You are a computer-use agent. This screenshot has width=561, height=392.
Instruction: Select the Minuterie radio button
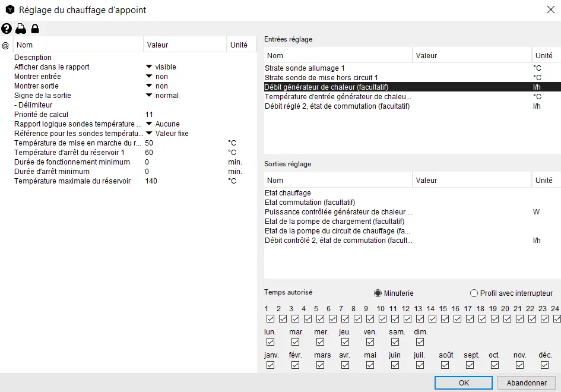pos(378,293)
